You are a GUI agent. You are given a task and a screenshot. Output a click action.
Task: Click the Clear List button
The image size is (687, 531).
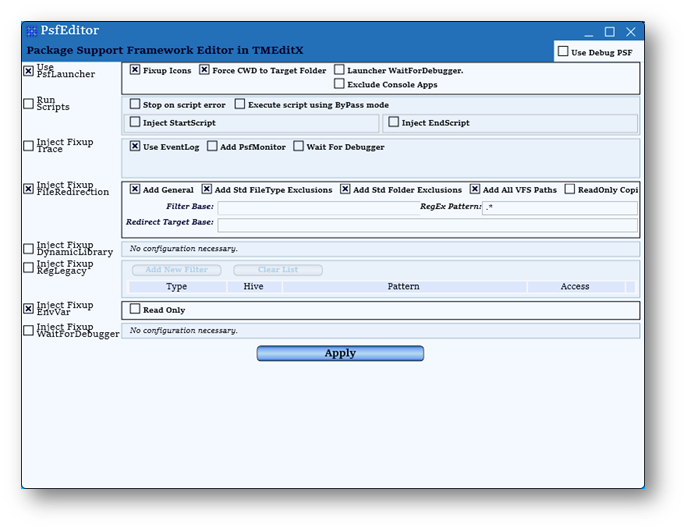pos(278,270)
